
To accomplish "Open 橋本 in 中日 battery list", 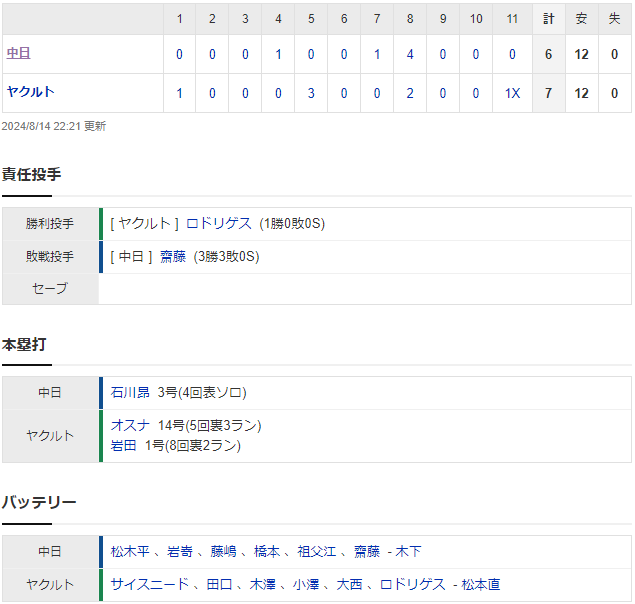I will pyautogui.click(x=267, y=551).
